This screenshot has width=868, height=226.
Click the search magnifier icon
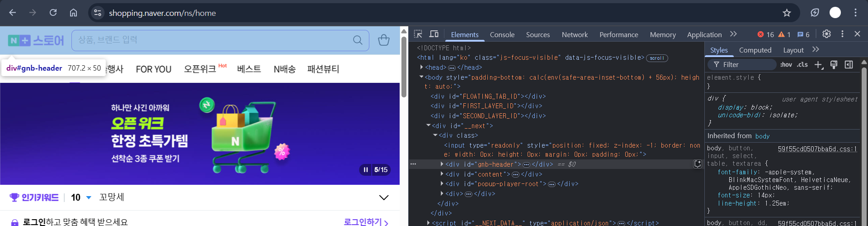(x=358, y=40)
